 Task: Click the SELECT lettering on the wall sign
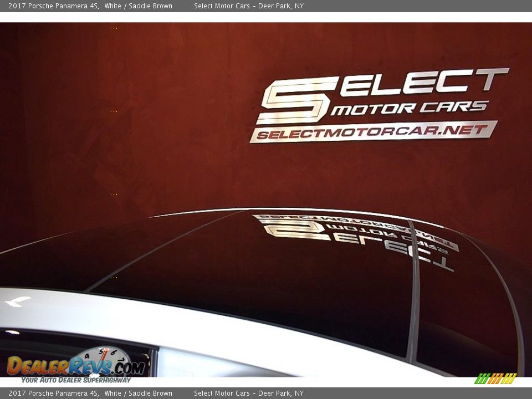click(x=424, y=82)
